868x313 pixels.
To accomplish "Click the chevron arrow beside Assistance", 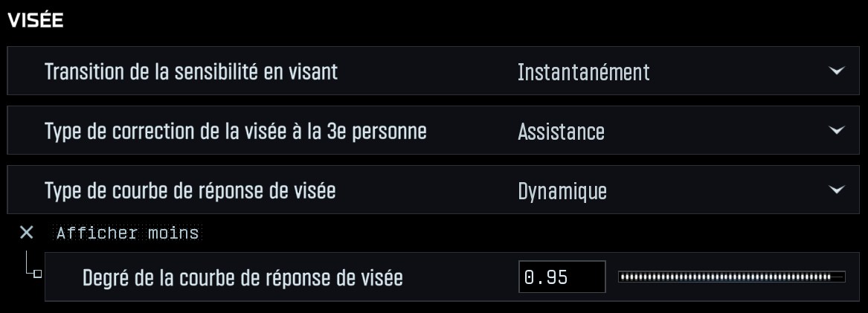I will click(x=836, y=131).
